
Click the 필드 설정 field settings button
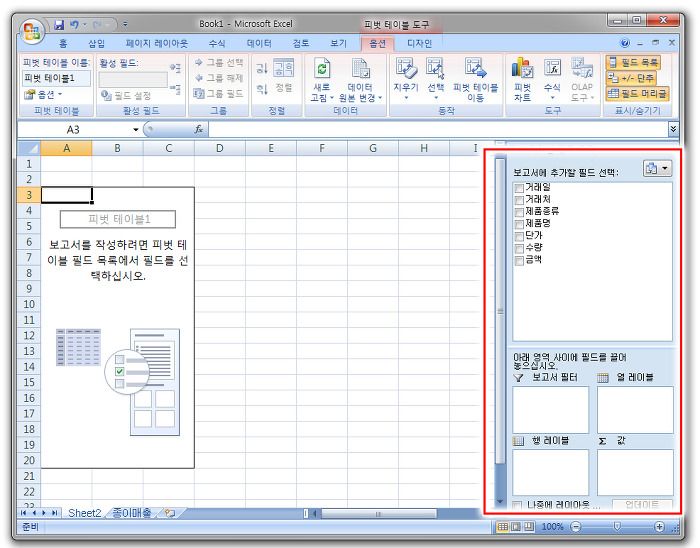pyautogui.click(x=126, y=95)
